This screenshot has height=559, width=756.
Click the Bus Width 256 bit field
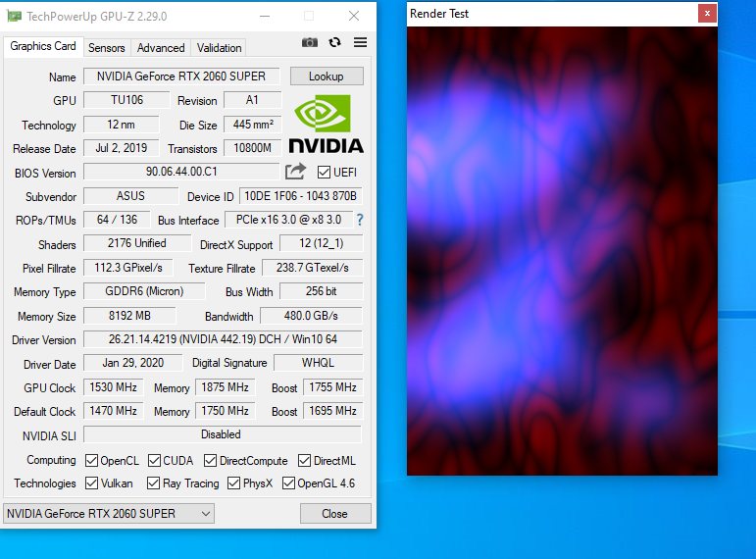point(321,291)
